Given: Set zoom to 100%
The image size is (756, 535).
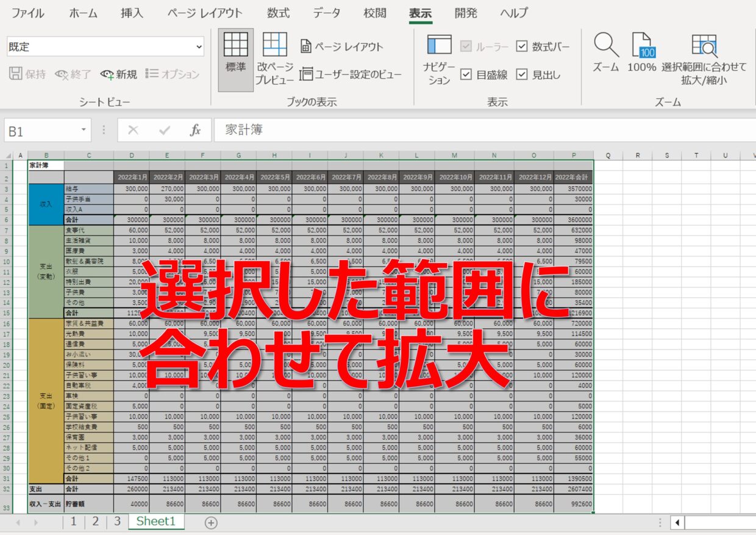Looking at the screenshot, I should 641,54.
